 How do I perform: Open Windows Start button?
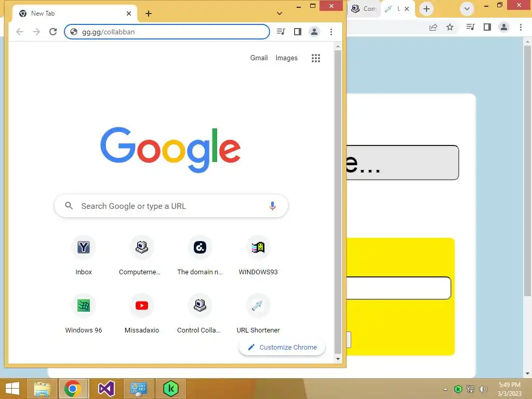pos(12,389)
